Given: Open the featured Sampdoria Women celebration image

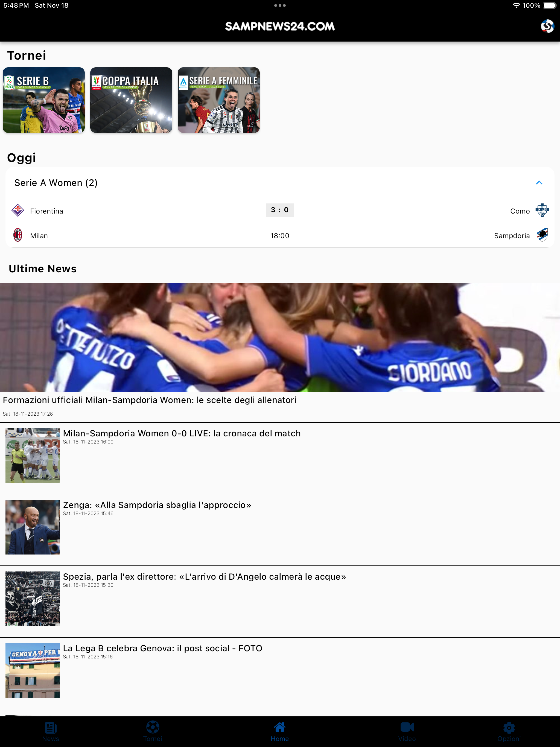Looking at the screenshot, I should point(280,337).
